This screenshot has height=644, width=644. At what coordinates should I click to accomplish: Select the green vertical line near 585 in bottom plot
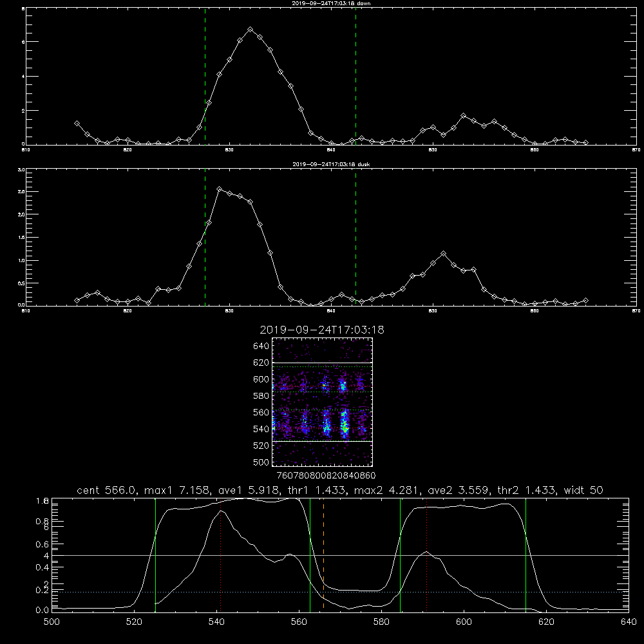pos(400,554)
